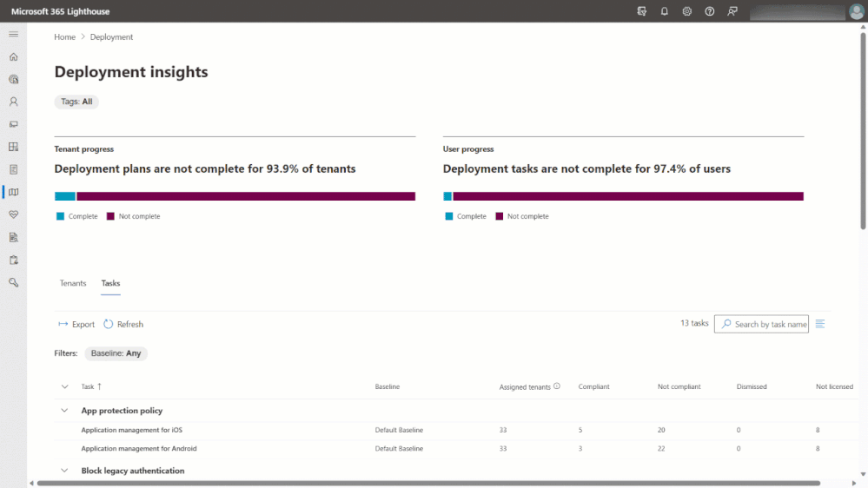Click the Not complete segment of tenant progress bar
This screenshot has height=488, width=868.
pyautogui.click(x=246, y=196)
